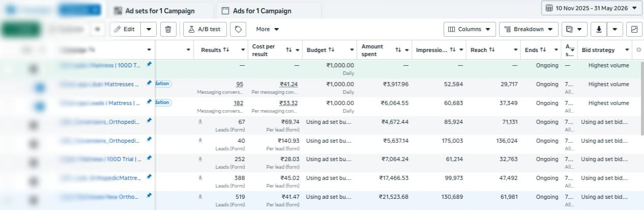Expand the dropdown arrow next to Edit
644x210 pixels.
click(x=149, y=29)
